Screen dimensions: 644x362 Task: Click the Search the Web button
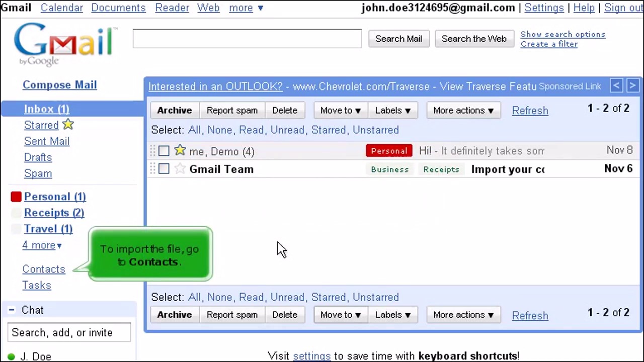(x=474, y=39)
